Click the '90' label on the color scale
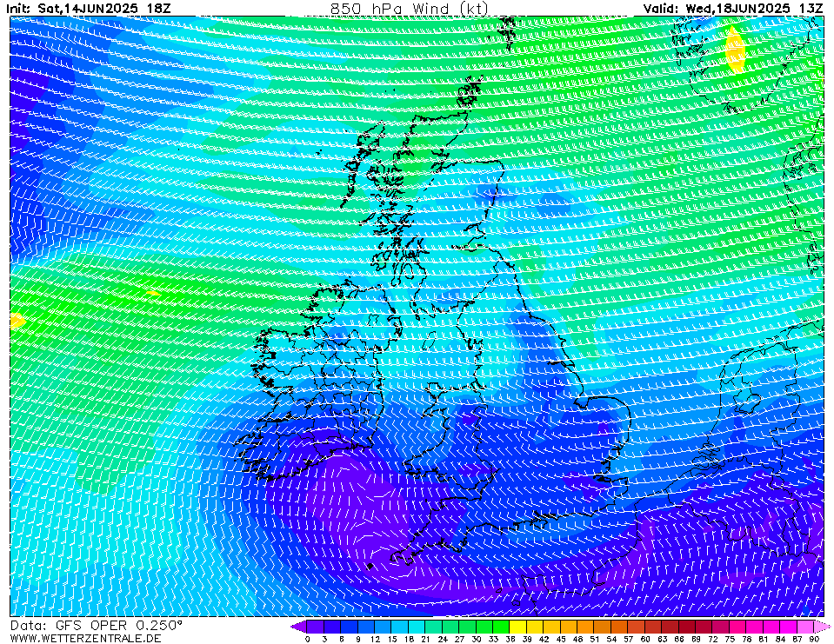Screen dimensions: 834x644 [x=814, y=639]
